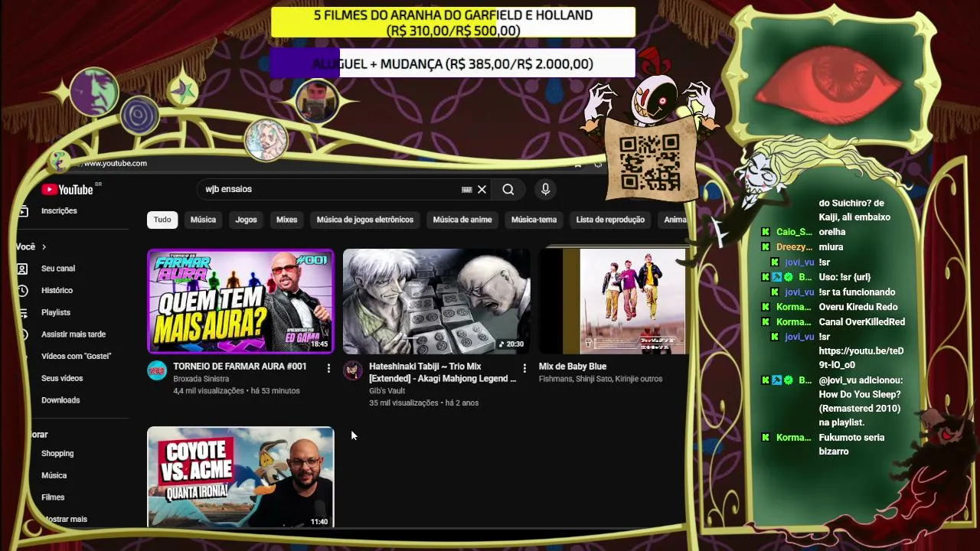Click chat username Dreezy...
This screenshot has width=980, height=551.
pos(794,247)
